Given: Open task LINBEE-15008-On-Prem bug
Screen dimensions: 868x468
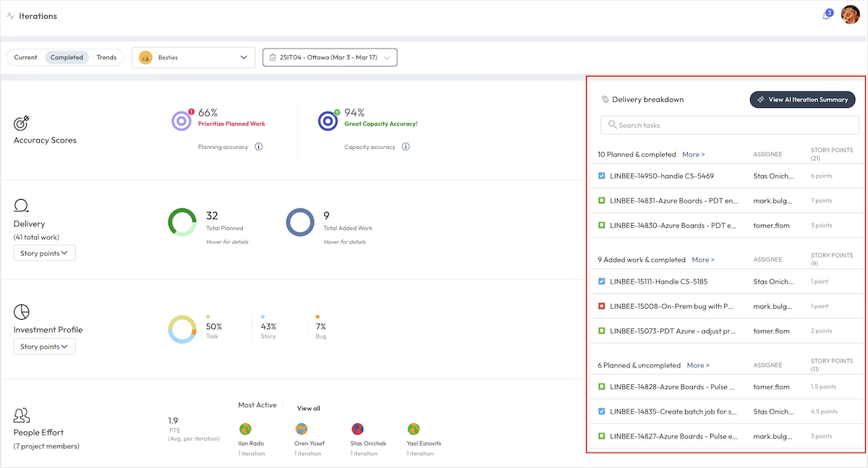Looking at the screenshot, I should [x=672, y=306].
